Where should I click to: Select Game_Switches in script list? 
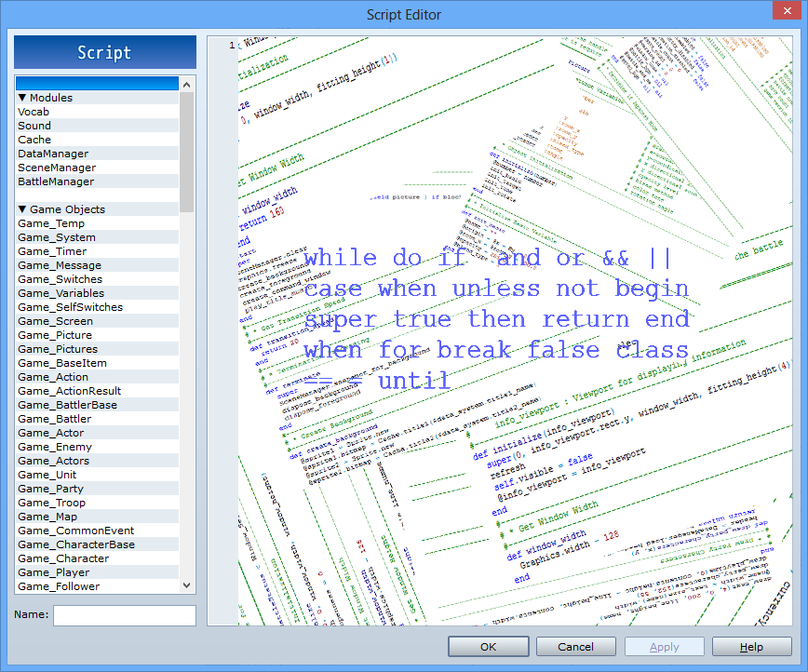pyautogui.click(x=98, y=279)
